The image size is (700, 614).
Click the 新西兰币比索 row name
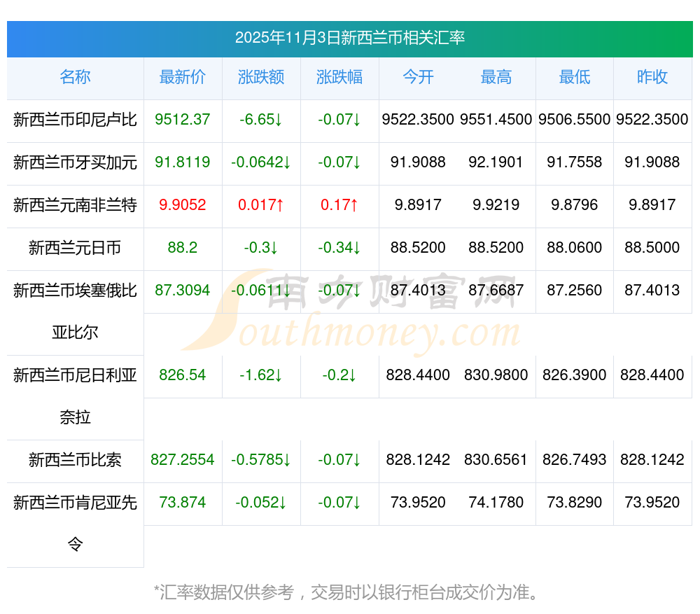(x=75, y=460)
